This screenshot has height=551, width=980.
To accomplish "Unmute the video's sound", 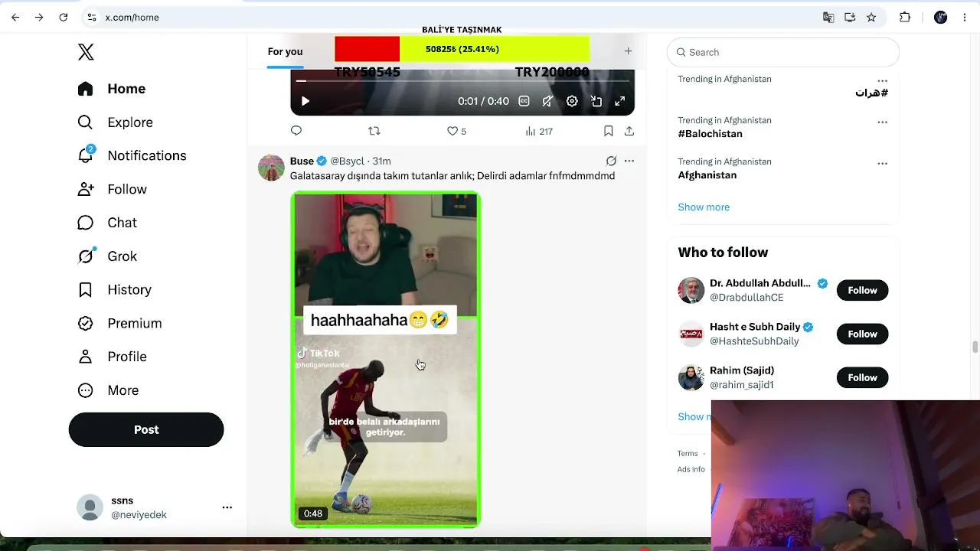I will tap(547, 101).
